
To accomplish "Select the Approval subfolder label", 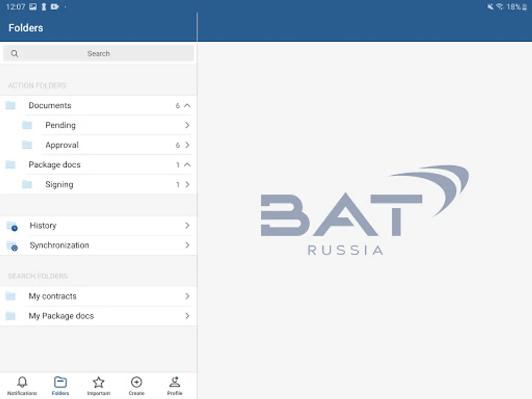I will (62, 145).
